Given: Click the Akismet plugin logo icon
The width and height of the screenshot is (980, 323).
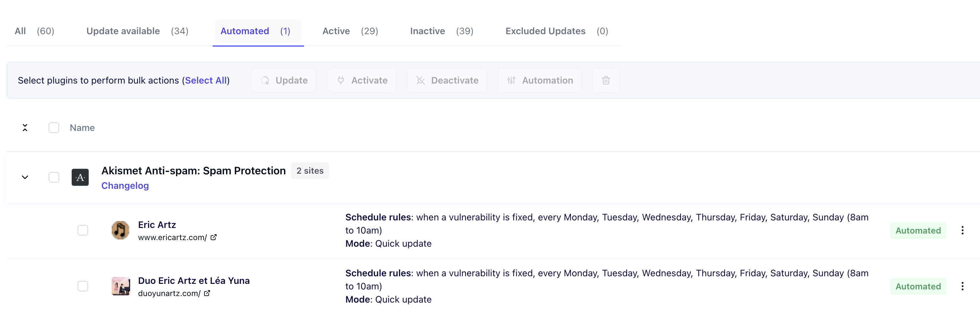Looking at the screenshot, I should click(80, 177).
